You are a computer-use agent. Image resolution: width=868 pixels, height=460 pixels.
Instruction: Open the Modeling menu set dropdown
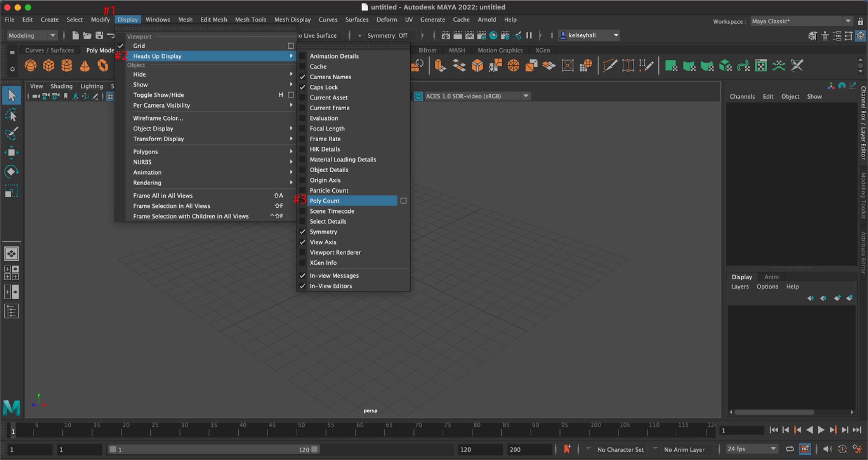(32, 36)
